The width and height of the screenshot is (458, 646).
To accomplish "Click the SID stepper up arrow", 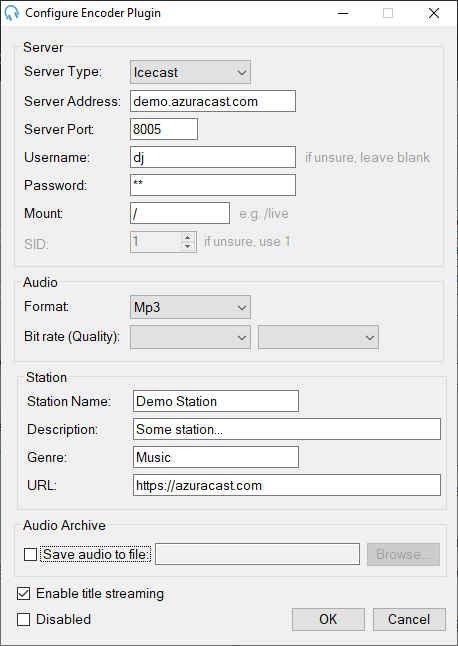I will 188,237.
